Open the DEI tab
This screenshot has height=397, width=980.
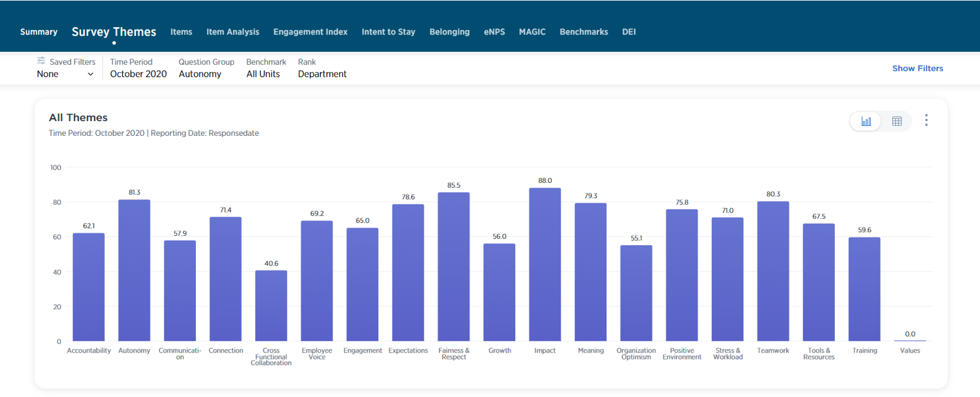point(628,32)
